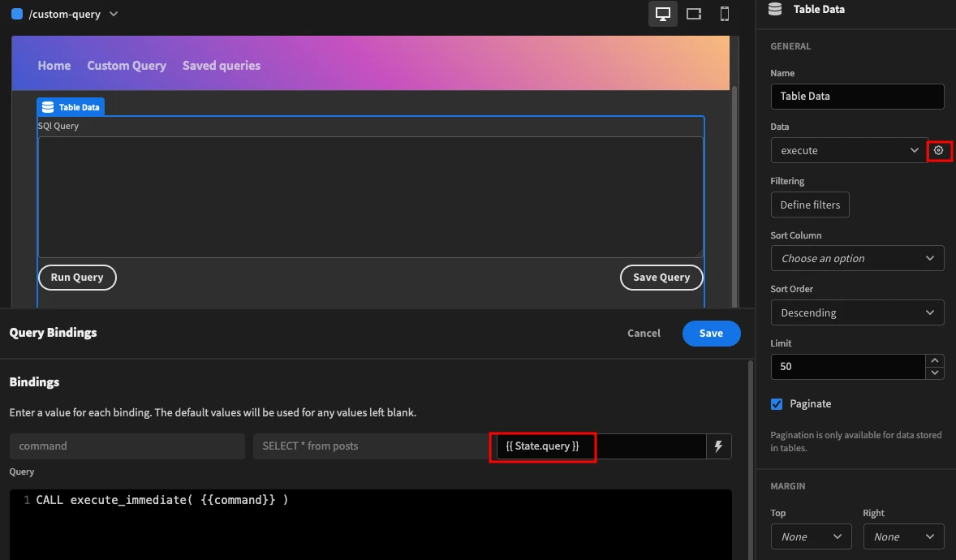Increase the Limit value with up arrow
This screenshot has height=560, width=956.
pos(935,360)
